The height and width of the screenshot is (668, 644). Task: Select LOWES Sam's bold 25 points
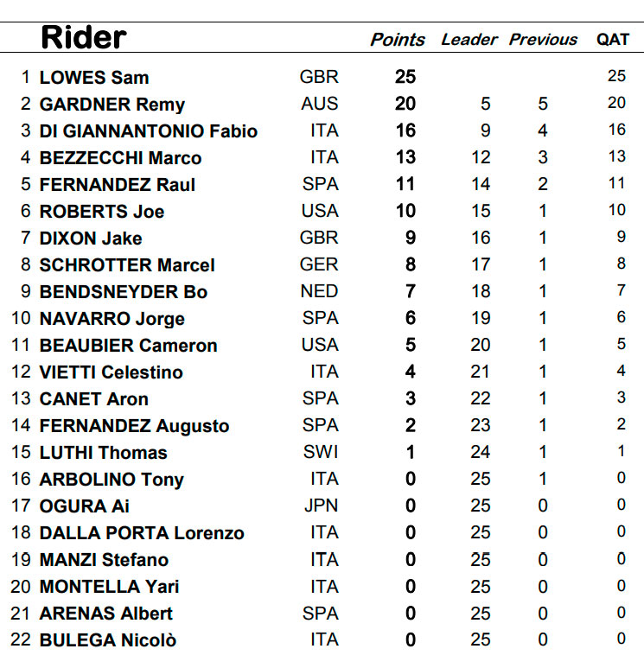point(405,77)
